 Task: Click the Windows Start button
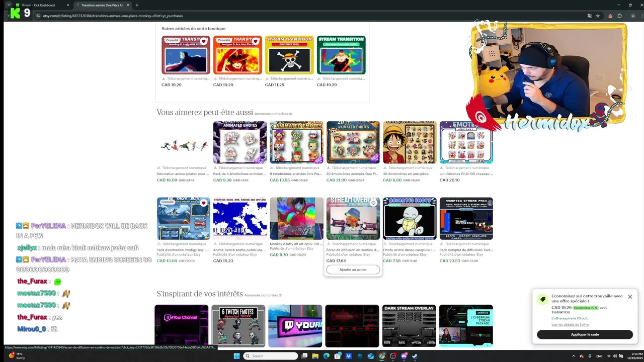click(x=236, y=356)
